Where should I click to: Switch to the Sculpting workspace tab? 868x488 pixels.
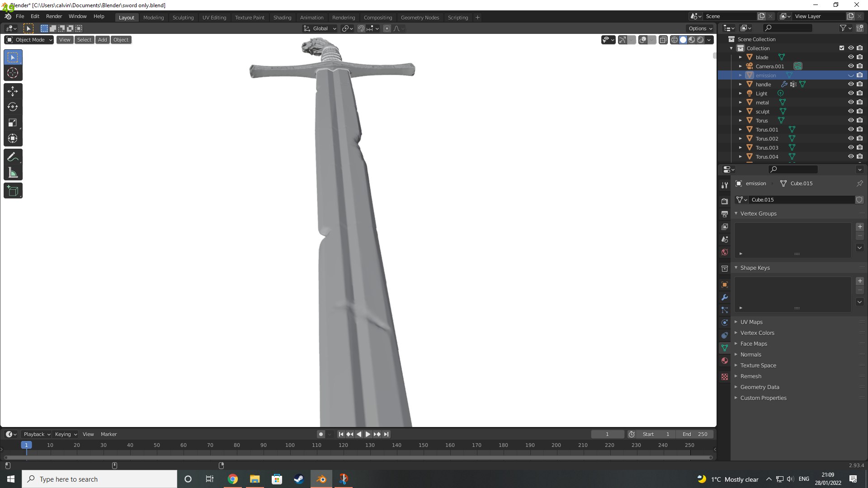click(183, 18)
